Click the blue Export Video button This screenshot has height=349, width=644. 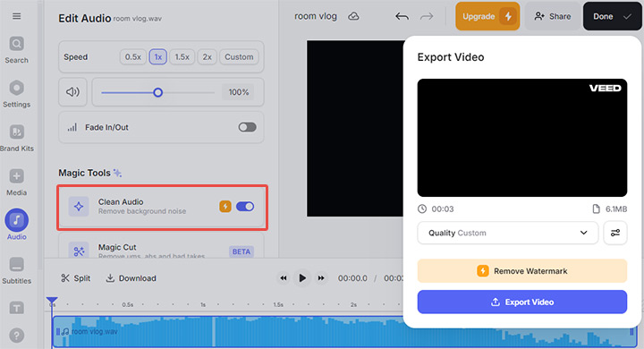(522, 302)
